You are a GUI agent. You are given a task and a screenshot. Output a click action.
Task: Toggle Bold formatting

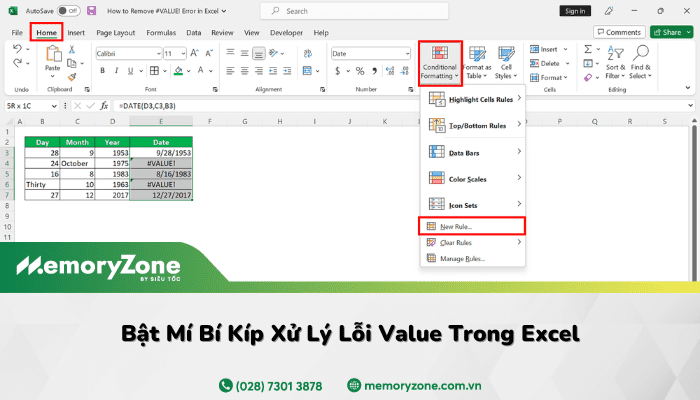[x=103, y=71]
